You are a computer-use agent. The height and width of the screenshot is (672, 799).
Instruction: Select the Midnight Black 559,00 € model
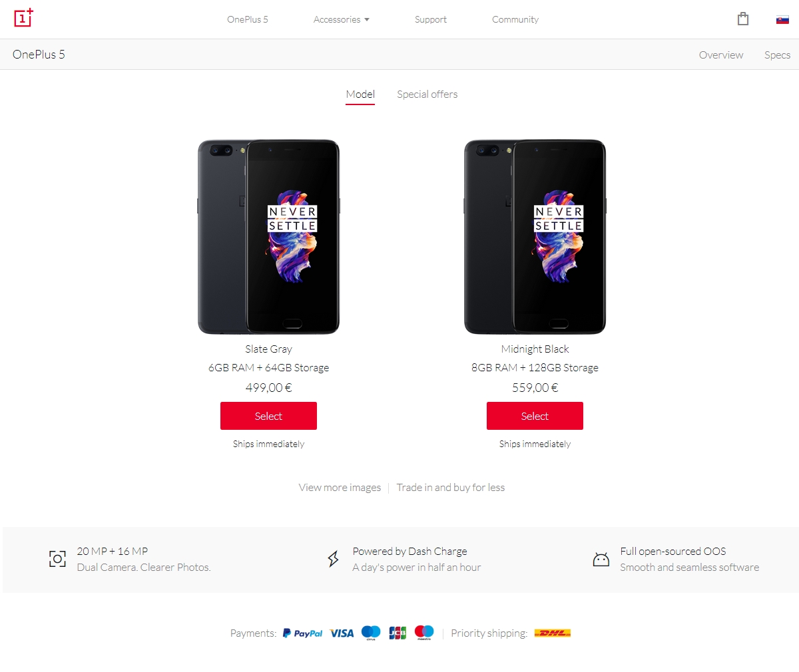tap(535, 416)
